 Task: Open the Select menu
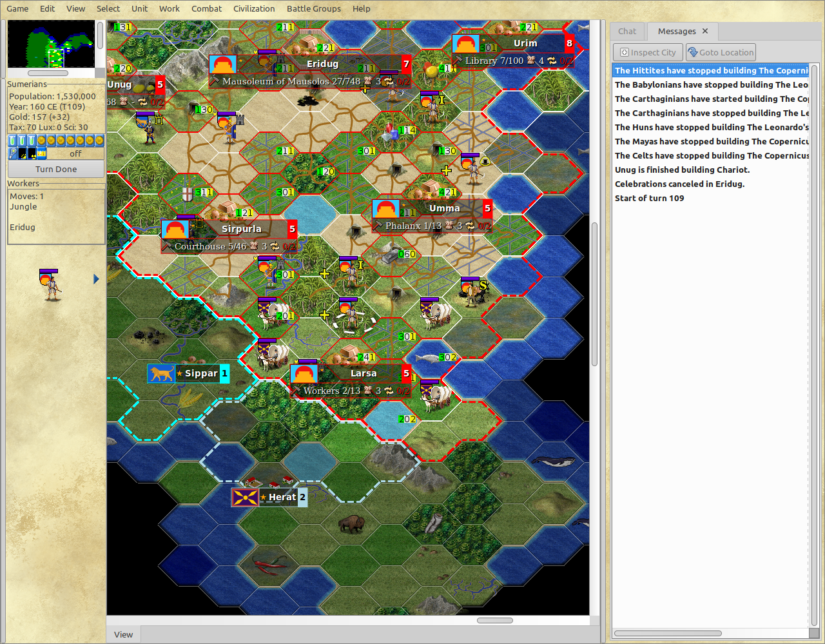pyautogui.click(x=108, y=8)
